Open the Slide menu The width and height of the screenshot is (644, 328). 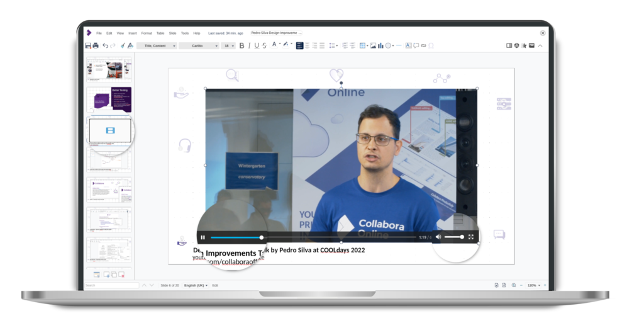click(x=172, y=33)
